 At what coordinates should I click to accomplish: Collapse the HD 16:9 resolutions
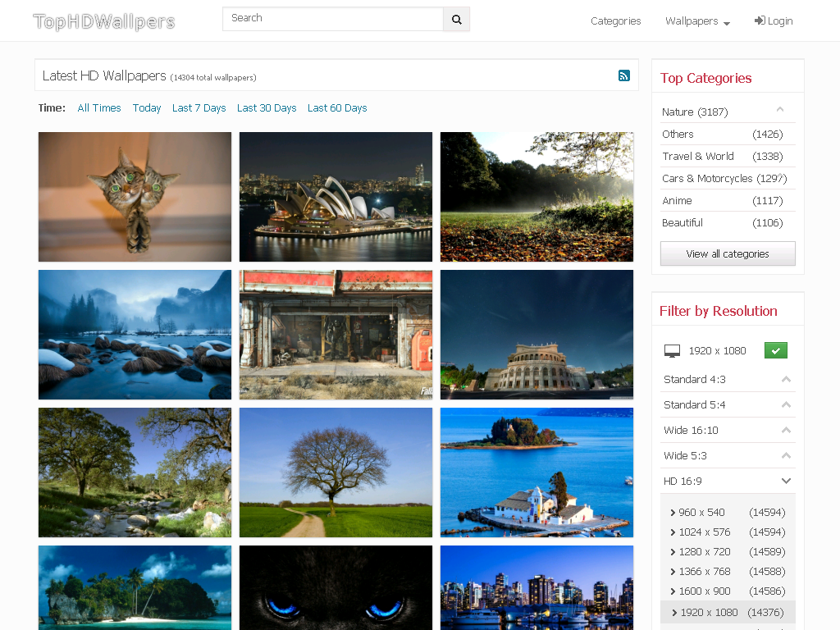coord(728,481)
